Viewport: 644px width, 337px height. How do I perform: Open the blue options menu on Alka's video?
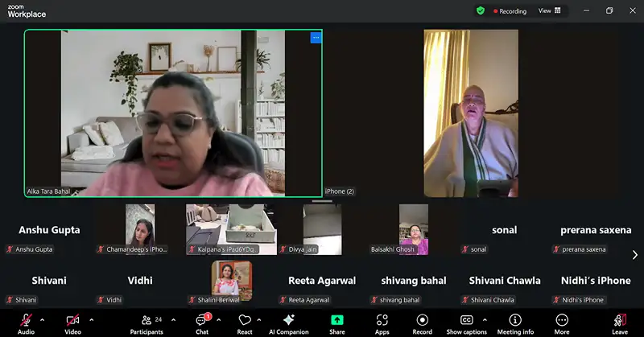point(316,37)
